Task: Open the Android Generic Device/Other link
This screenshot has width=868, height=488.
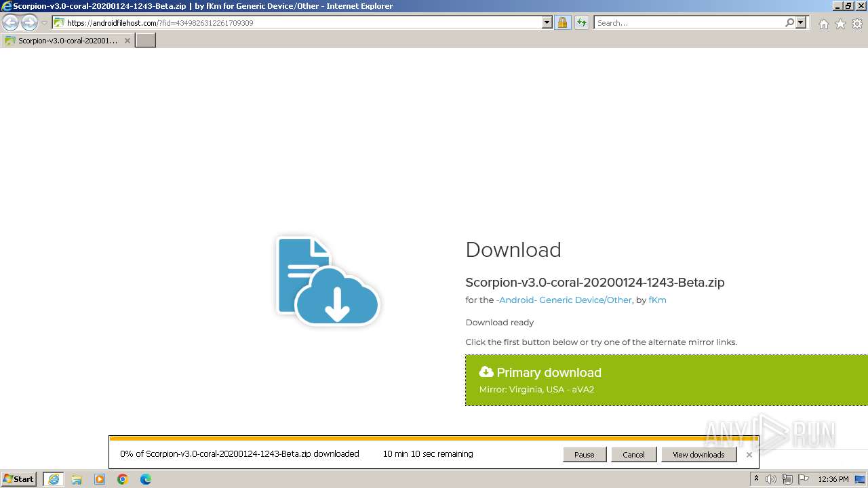Action: [x=564, y=300]
